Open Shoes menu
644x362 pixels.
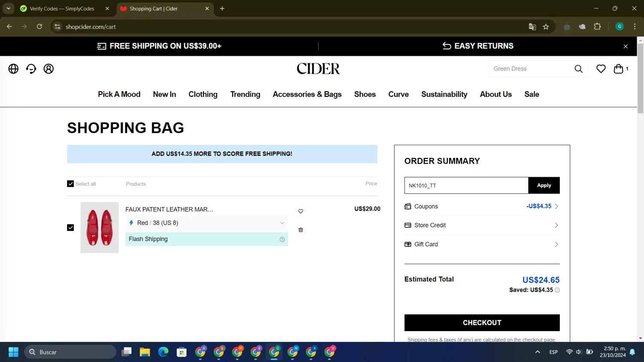click(x=365, y=94)
